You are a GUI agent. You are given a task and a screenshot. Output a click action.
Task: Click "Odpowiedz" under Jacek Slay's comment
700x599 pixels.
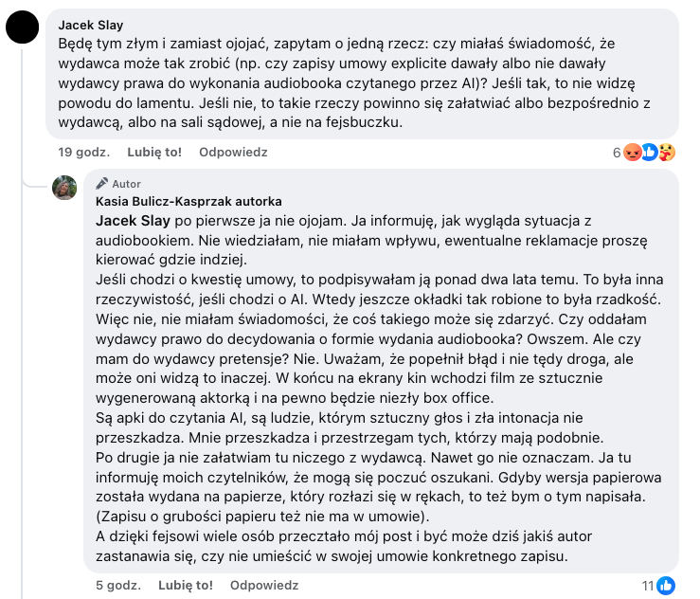coord(233,152)
